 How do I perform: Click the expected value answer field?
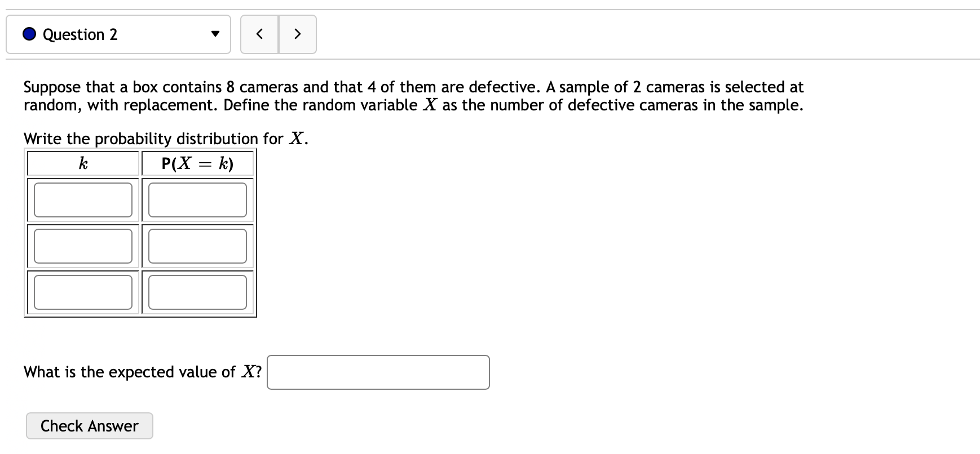(x=378, y=372)
